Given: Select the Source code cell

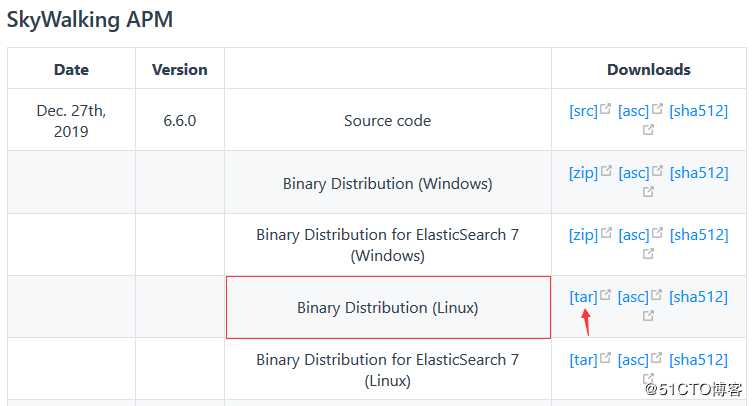Looking at the screenshot, I should (x=388, y=121).
